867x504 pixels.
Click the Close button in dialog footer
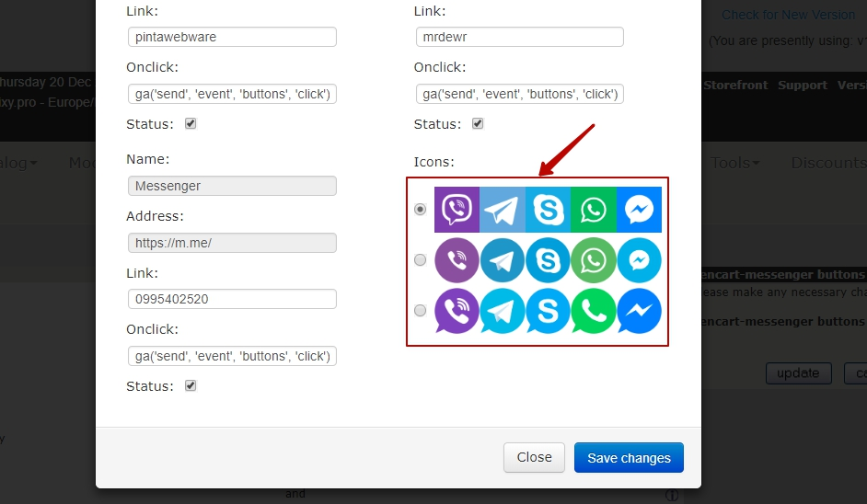coord(534,457)
